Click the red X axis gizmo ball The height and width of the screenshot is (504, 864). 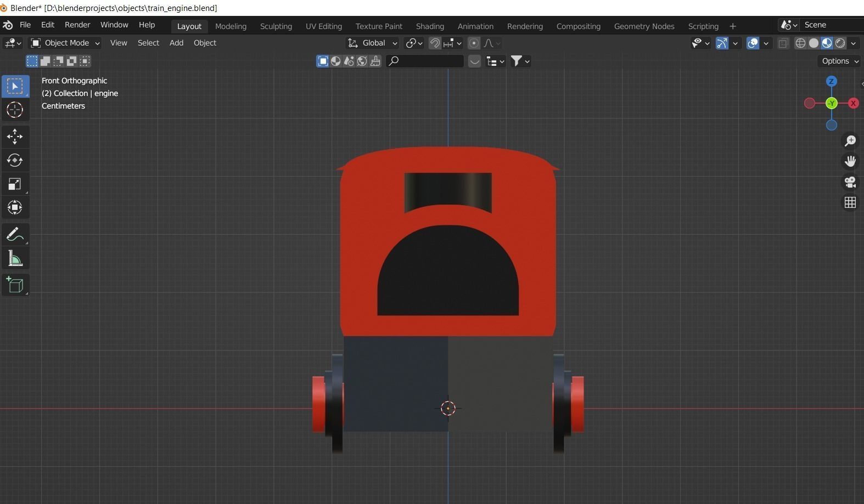coord(853,103)
